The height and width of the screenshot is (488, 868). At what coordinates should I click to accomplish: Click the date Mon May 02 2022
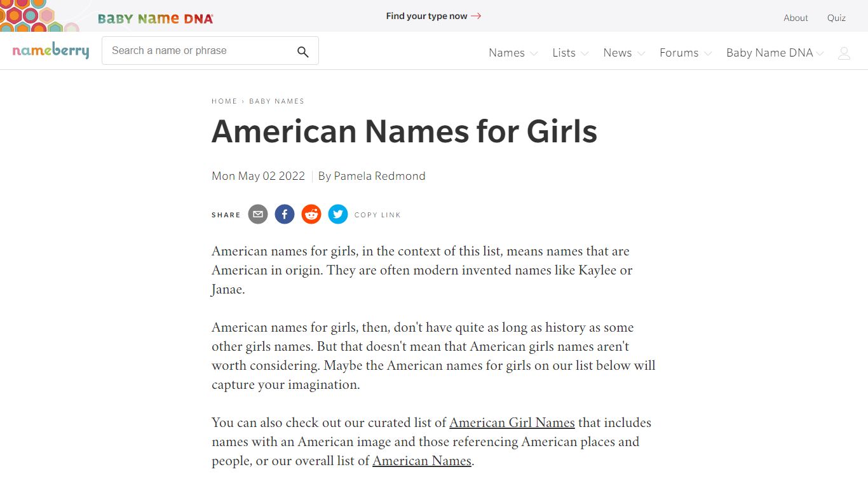coord(258,176)
